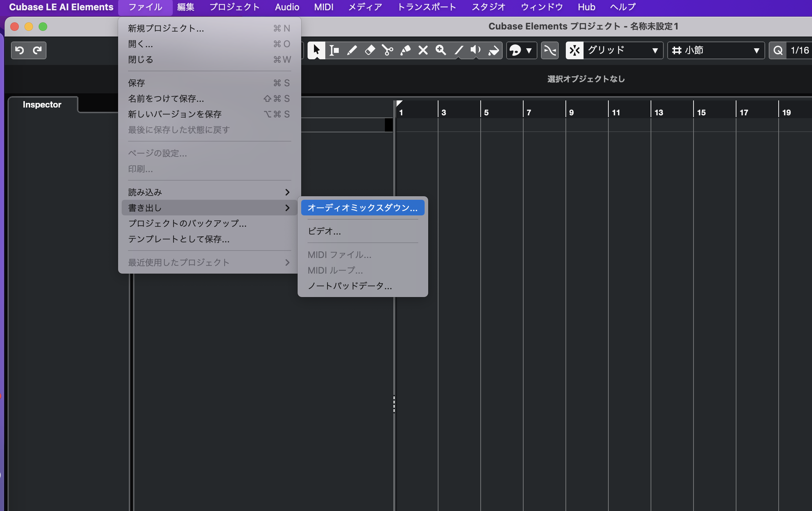Click the left locator flag at bar 1
The image size is (812, 511).
click(399, 103)
